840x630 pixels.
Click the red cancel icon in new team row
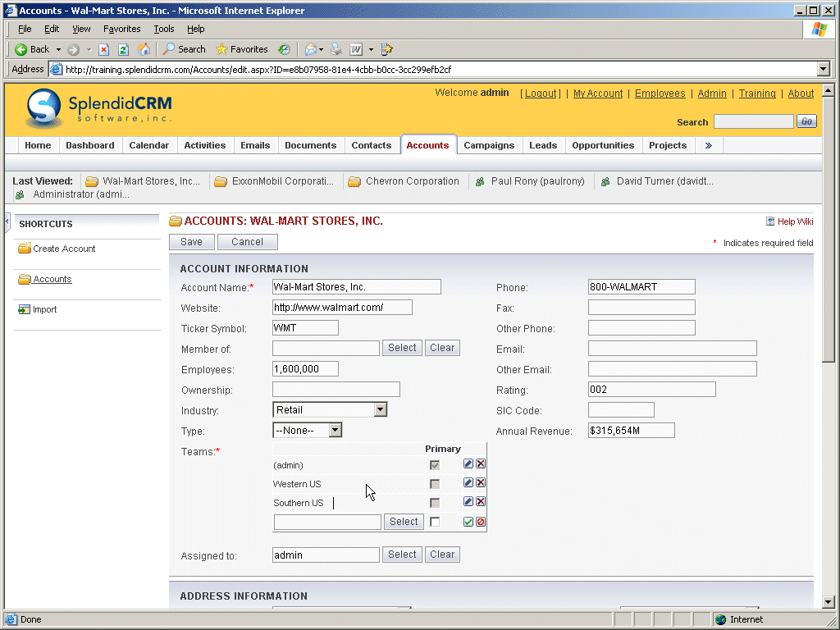[481, 522]
